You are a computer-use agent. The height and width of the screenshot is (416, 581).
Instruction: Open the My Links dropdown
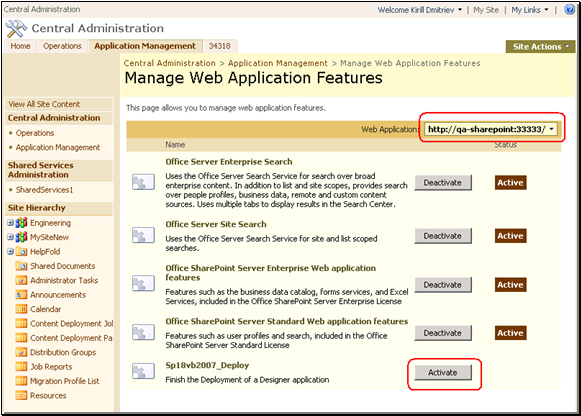529,10
